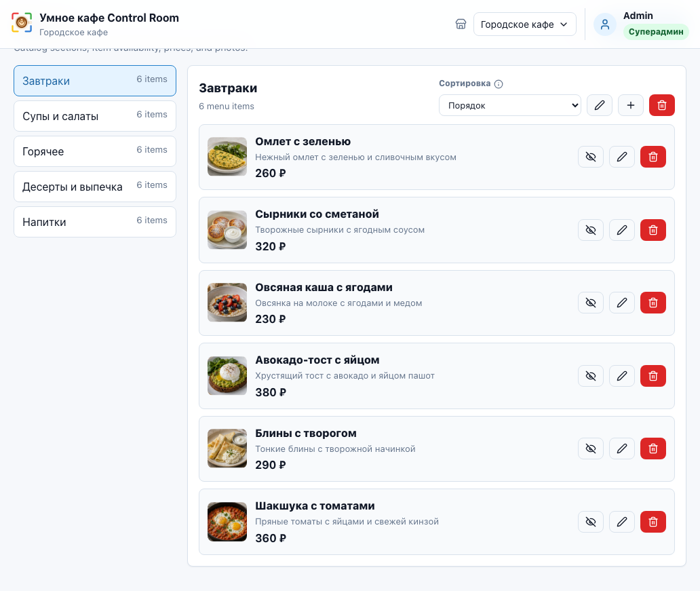Switch to the Напитки category
Viewport: 700px width, 591px height.
(95, 222)
